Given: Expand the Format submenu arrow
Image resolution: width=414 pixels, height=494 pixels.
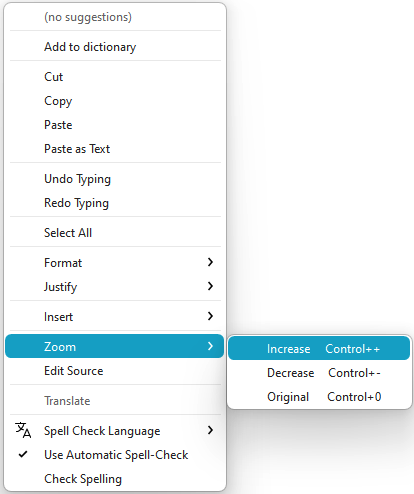Looking at the screenshot, I should (210, 262).
